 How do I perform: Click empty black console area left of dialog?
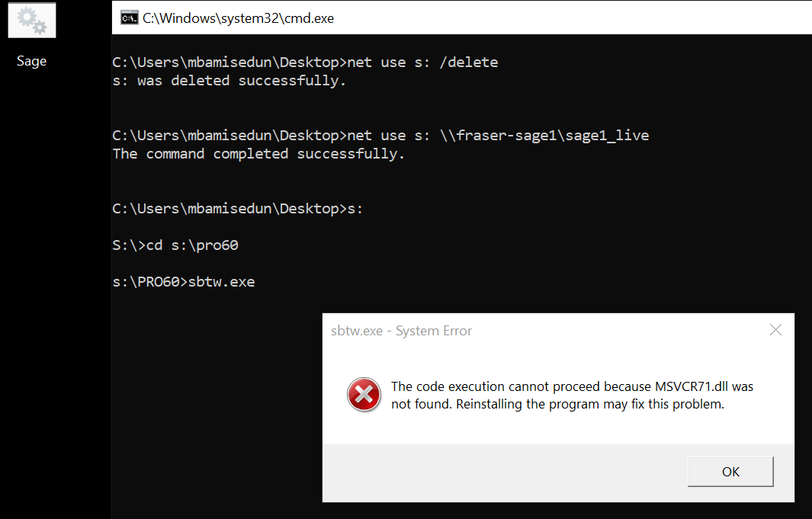pos(217,404)
